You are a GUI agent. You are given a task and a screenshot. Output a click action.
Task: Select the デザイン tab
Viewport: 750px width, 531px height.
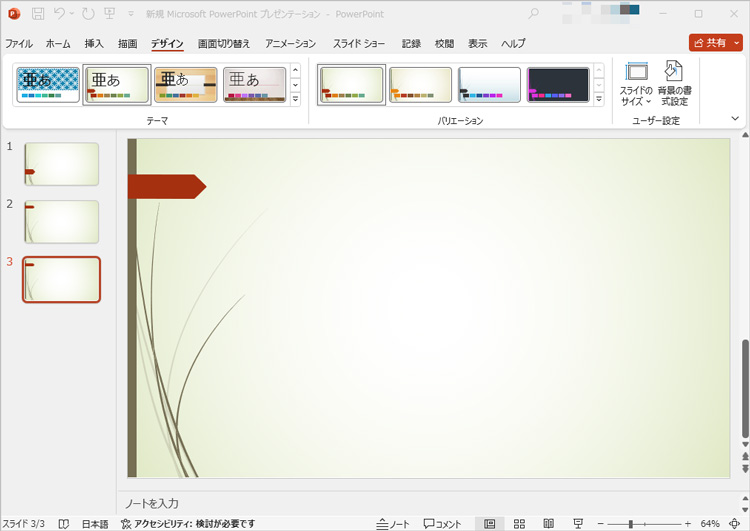click(x=167, y=44)
